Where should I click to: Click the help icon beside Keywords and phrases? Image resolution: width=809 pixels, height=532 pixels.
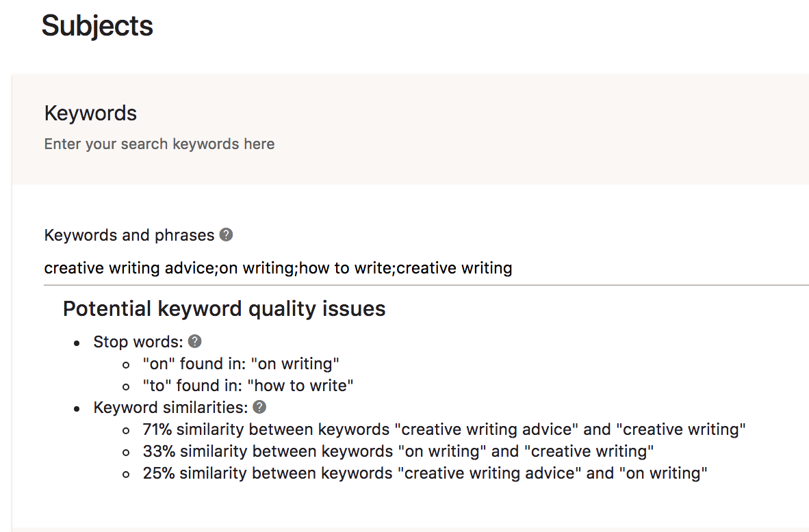tap(226, 235)
